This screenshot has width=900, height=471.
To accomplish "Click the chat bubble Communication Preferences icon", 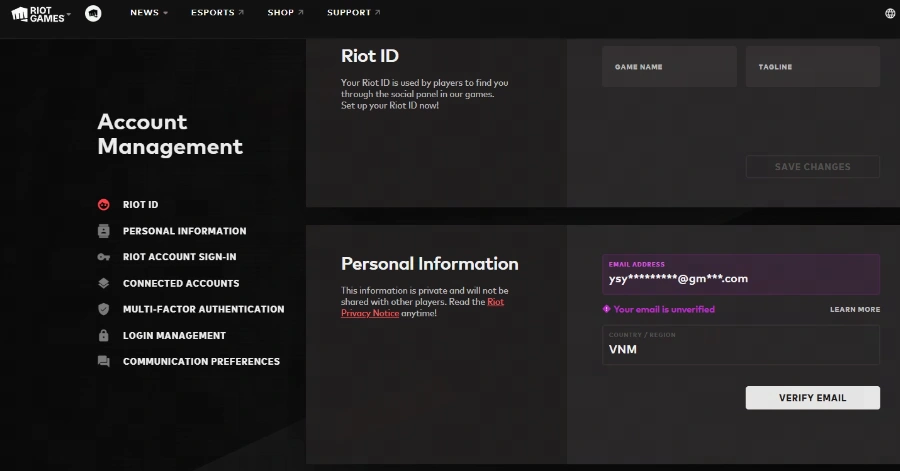I will click(x=104, y=362).
